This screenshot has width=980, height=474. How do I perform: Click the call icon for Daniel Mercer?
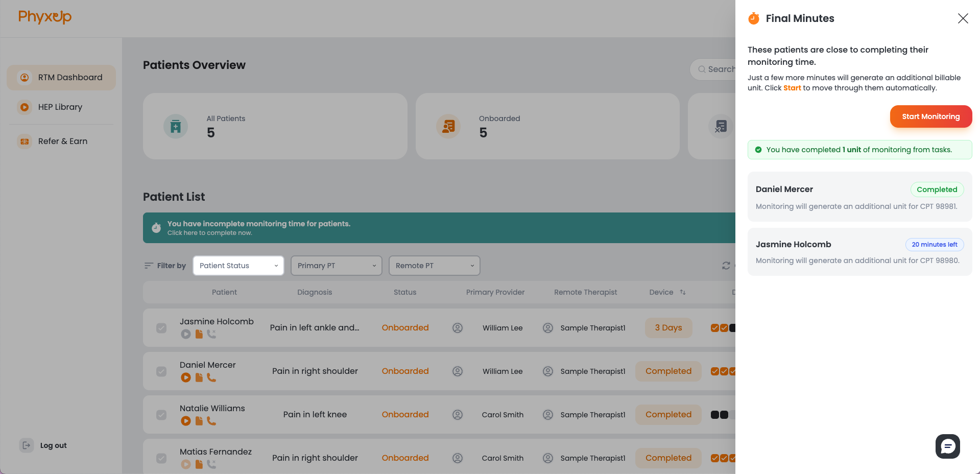click(x=212, y=377)
